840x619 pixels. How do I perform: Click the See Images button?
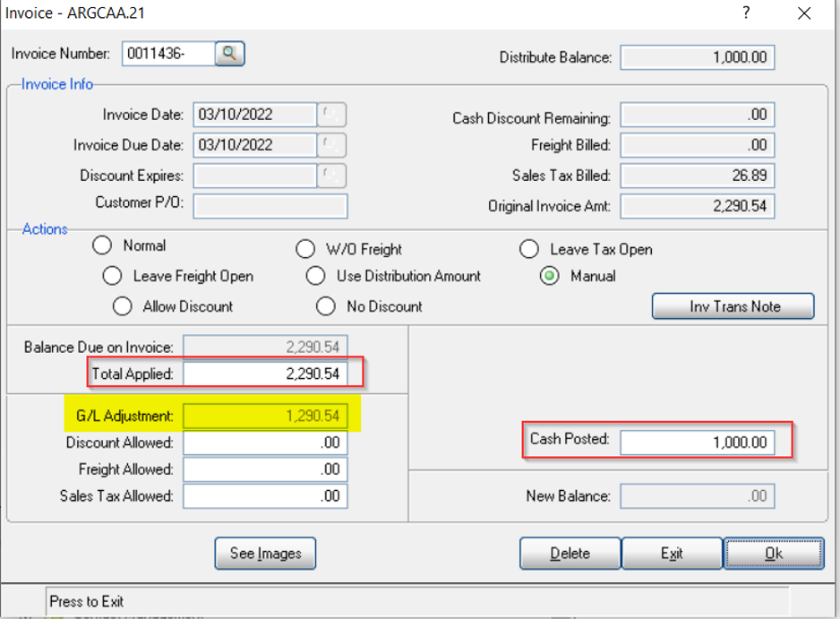pos(265,553)
